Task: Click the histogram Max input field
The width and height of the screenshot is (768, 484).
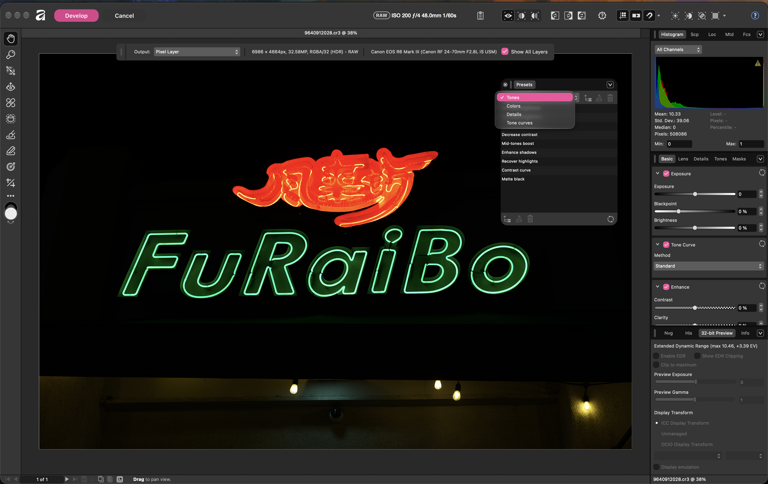Action: 751,144
